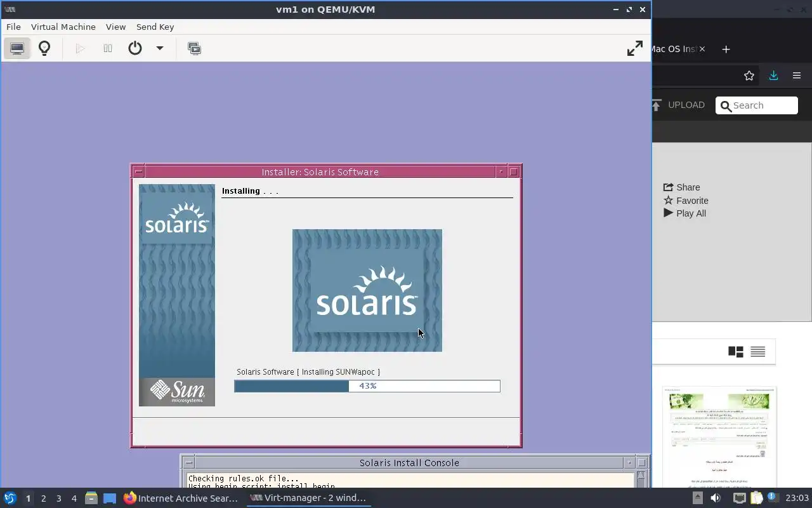Open the Installer window menu button
The width and height of the screenshot is (812, 508).
click(138, 171)
